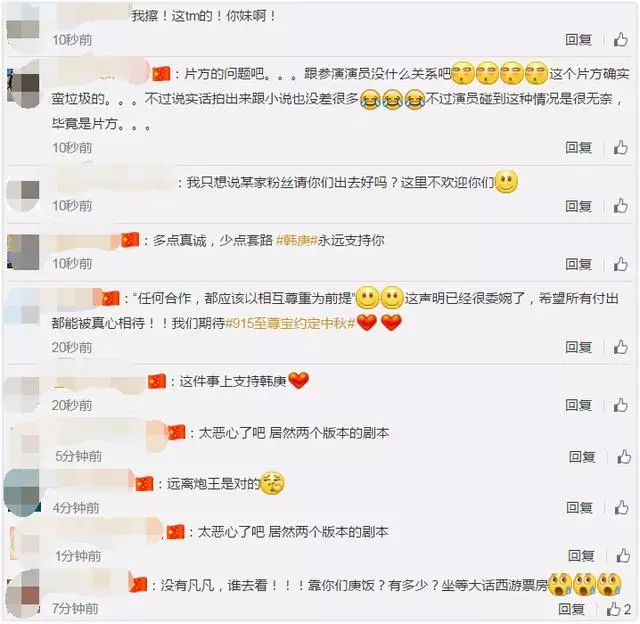Reply to the comment "这件事上支持韩庚"
640x624 pixels.
tap(578, 405)
